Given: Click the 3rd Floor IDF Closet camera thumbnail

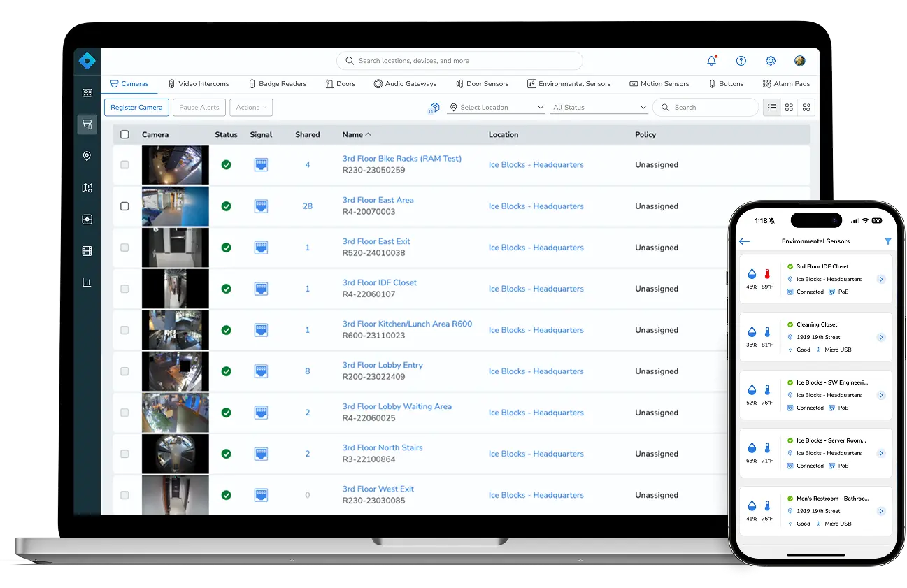Looking at the screenshot, I should point(175,288).
